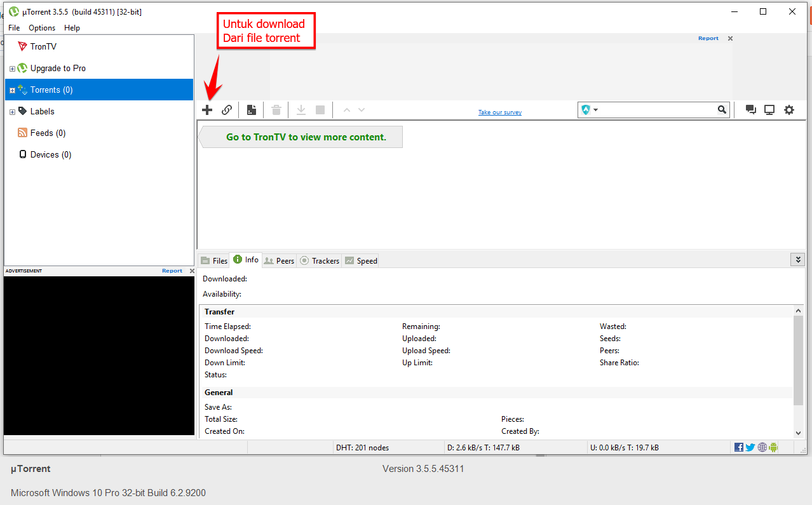The height and width of the screenshot is (505, 812).
Task: Open the Help menu
Action: coord(72,28)
